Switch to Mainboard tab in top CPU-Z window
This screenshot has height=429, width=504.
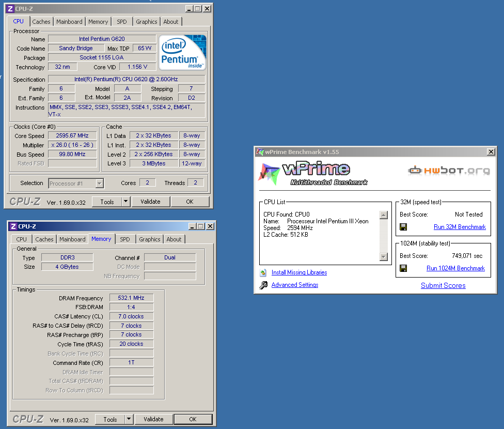[x=69, y=22]
